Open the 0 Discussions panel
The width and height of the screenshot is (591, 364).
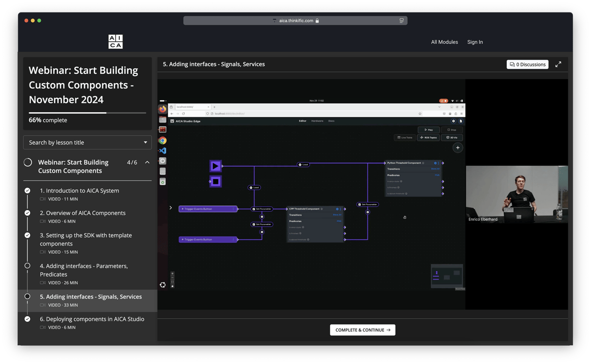click(x=527, y=64)
